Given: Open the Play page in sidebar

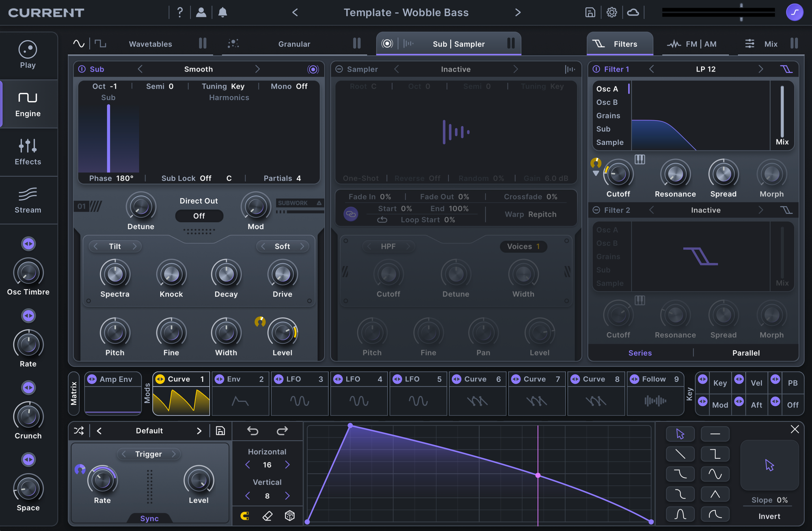Looking at the screenshot, I should 28,55.
